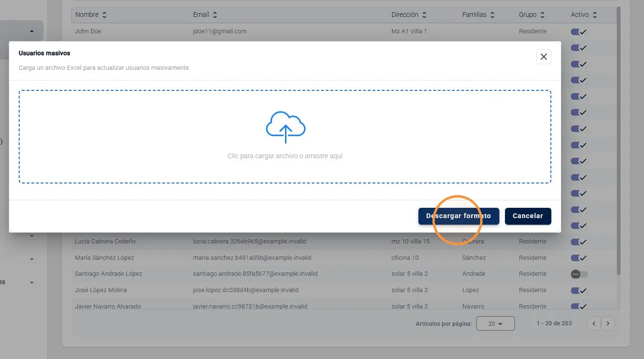Select the name Santiago Andrade López
This screenshot has height=359, width=644.
pyautogui.click(x=109, y=274)
